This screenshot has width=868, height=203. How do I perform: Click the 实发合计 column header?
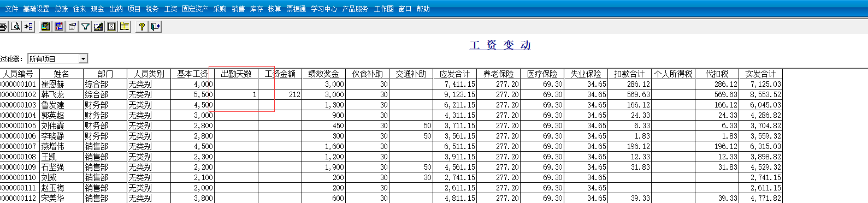(x=760, y=74)
